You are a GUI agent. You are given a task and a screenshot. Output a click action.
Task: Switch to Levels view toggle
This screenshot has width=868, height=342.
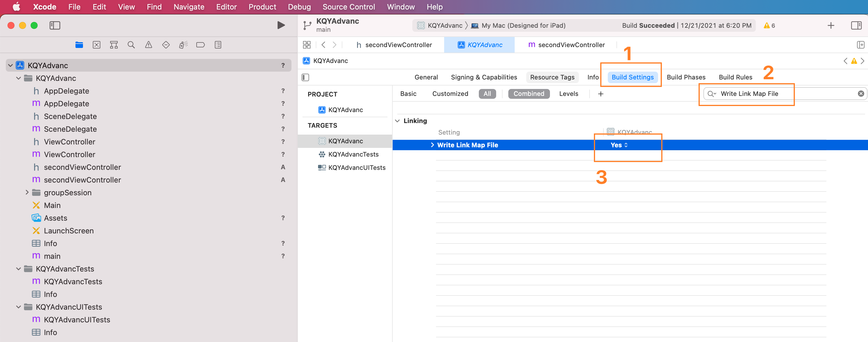pyautogui.click(x=568, y=94)
